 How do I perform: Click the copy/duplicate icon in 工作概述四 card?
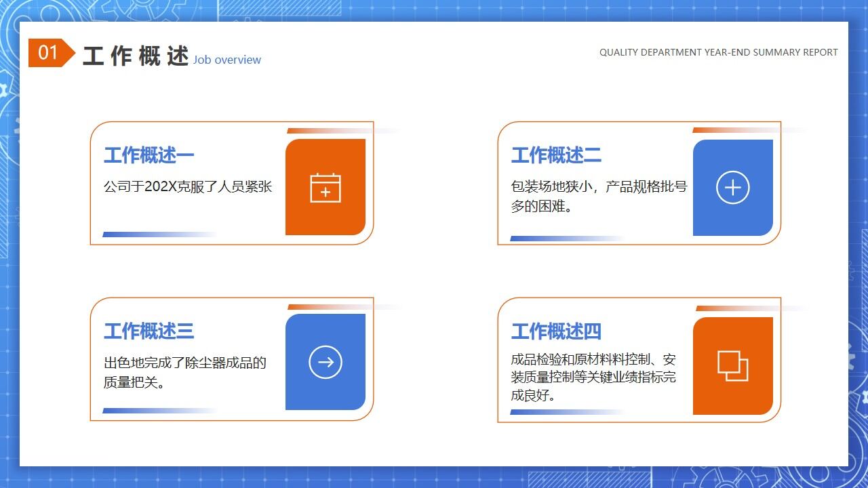[x=734, y=364]
